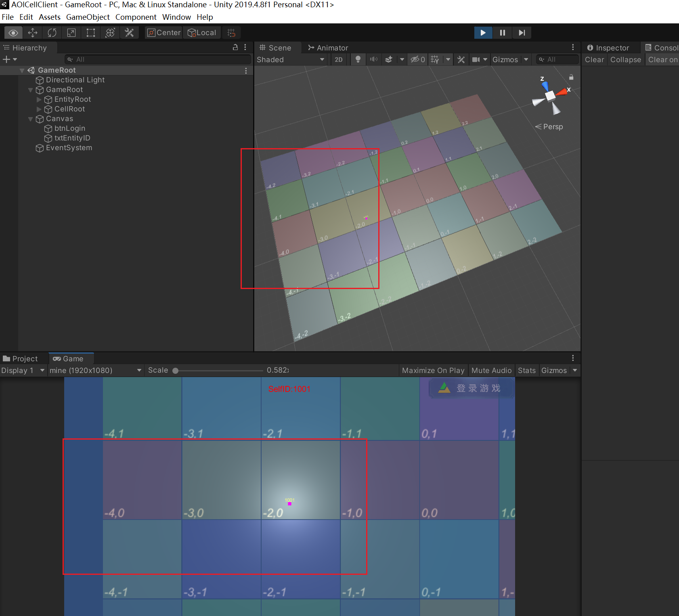Click the Scene orientation gizmo X axis cone
Image resolution: width=679 pixels, height=616 pixels.
click(x=562, y=92)
